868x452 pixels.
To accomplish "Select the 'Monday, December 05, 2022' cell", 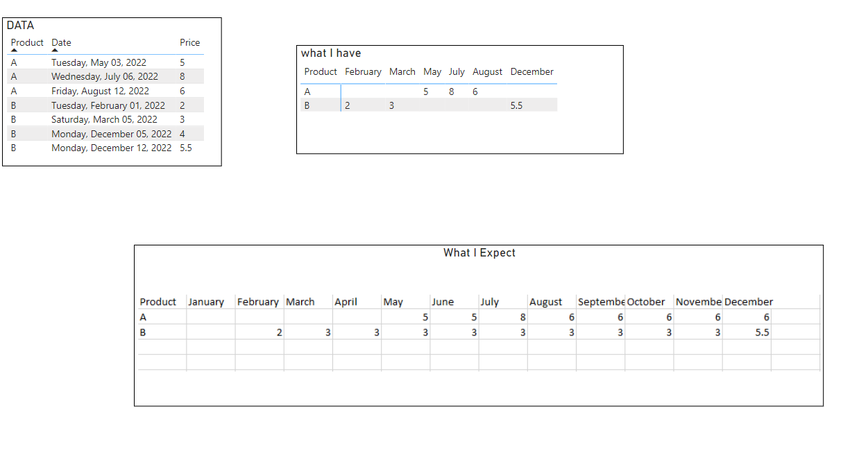I will coord(111,134).
